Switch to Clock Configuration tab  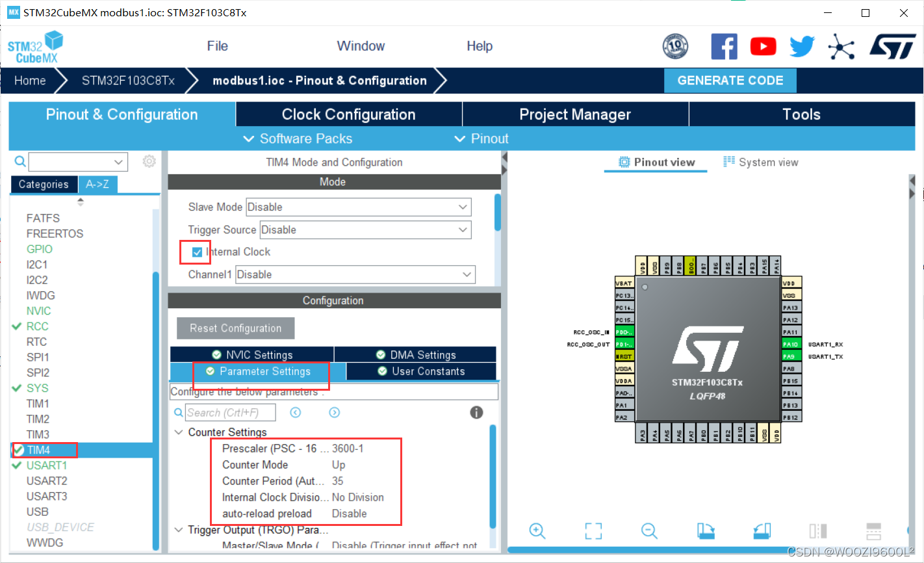pyautogui.click(x=349, y=114)
